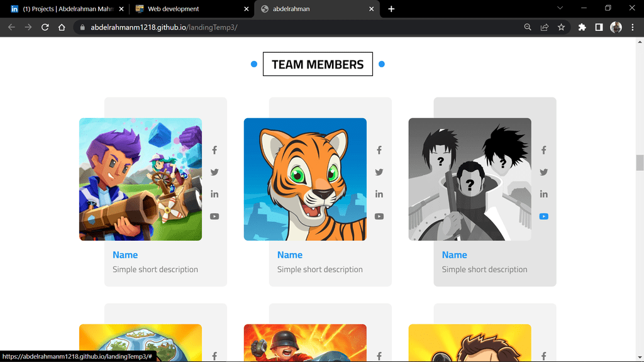Click the yellow background cartoon man image

tap(470, 343)
